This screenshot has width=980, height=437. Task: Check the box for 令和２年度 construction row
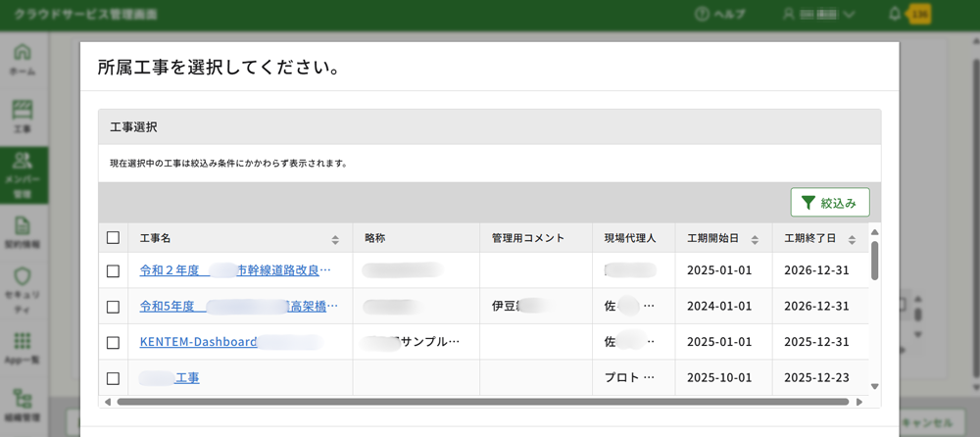coord(113,270)
